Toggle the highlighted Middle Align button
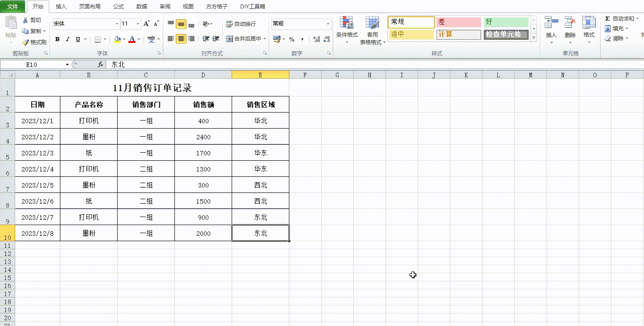 (x=181, y=24)
